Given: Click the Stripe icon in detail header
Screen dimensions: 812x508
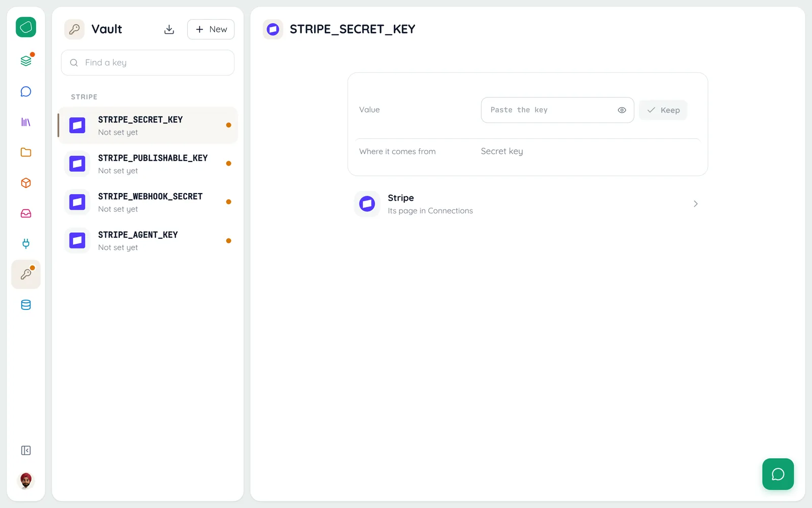Looking at the screenshot, I should click(x=273, y=29).
